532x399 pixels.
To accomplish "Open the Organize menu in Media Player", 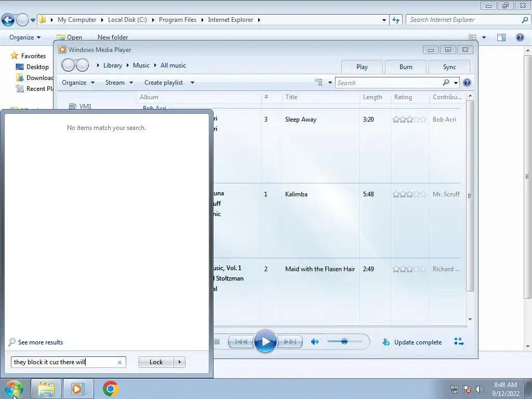I will tap(78, 83).
